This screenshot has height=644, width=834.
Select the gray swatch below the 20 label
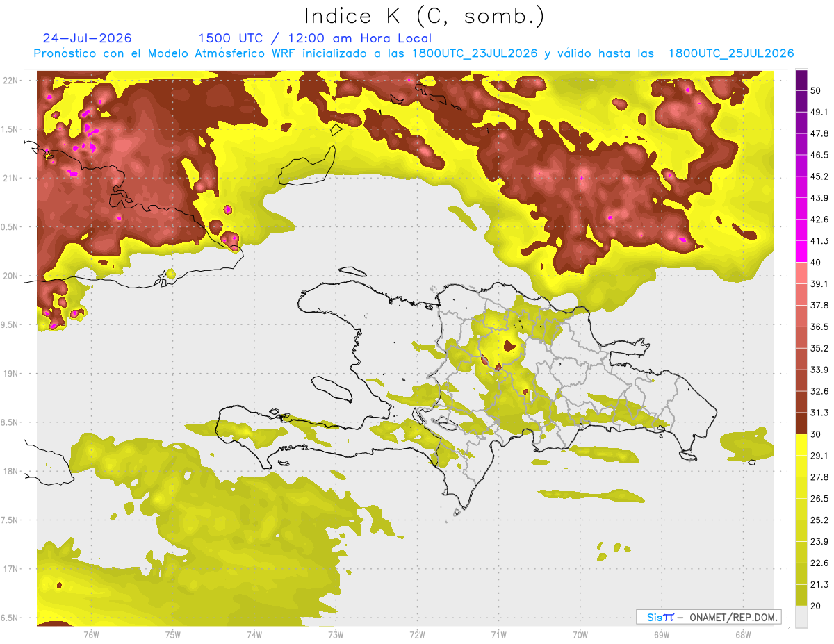tap(802, 617)
